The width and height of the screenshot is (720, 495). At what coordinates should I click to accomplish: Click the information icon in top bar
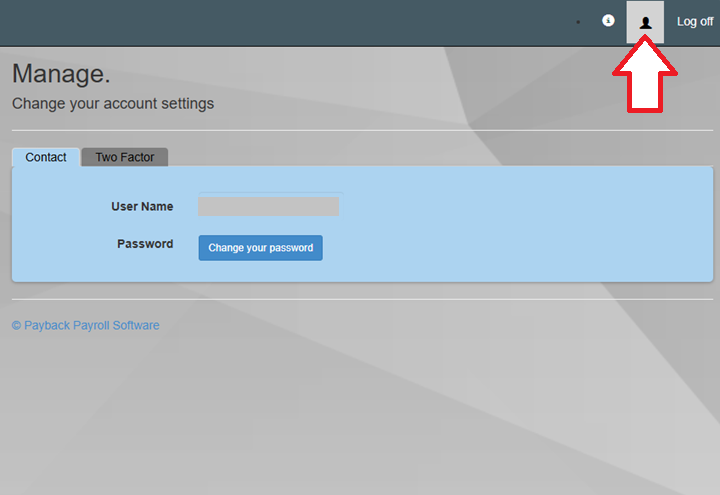pyautogui.click(x=608, y=21)
